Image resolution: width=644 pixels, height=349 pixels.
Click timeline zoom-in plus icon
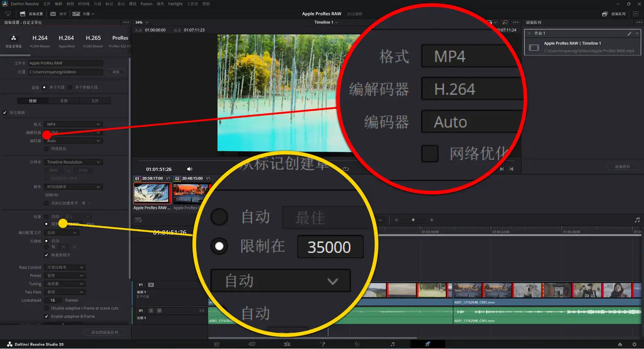coord(432,220)
